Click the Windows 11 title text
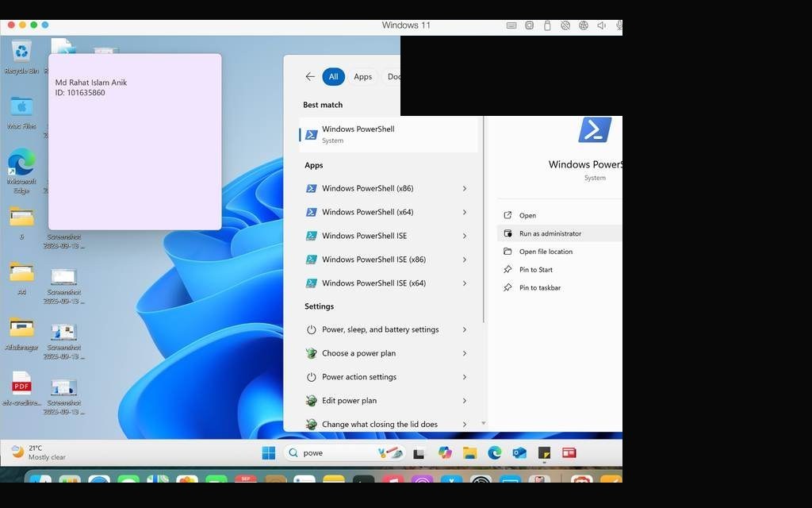812x508 pixels. (406, 25)
